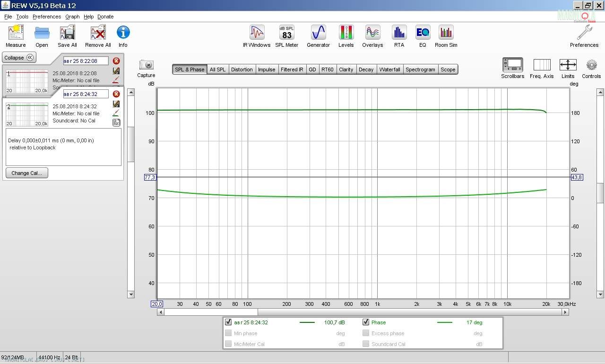Screen dimensions: 605x364
Task: Open graph Controls gear
Action: tap(591, 65)
